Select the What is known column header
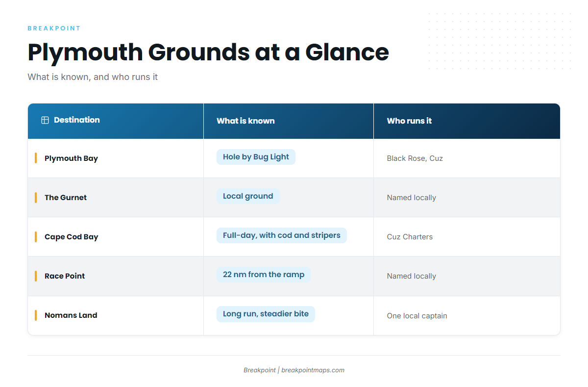The width and height of the screenshot is (588, 387). 289,121
